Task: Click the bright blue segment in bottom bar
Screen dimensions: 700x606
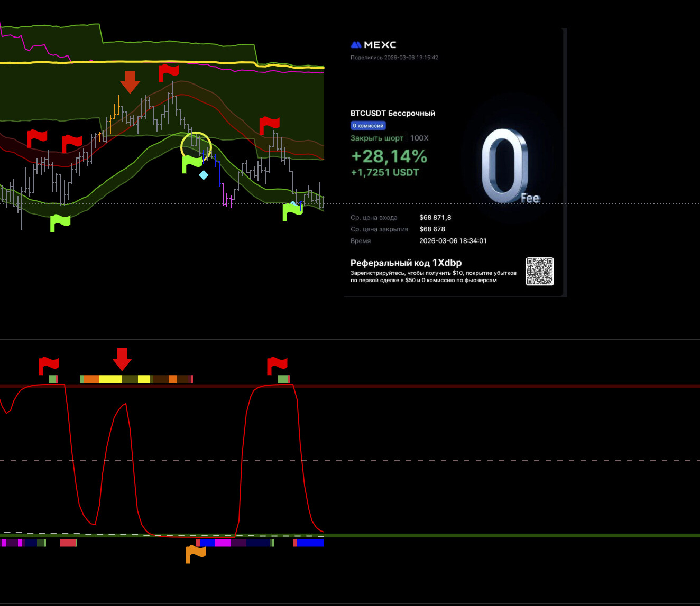Action: (310, 543)
